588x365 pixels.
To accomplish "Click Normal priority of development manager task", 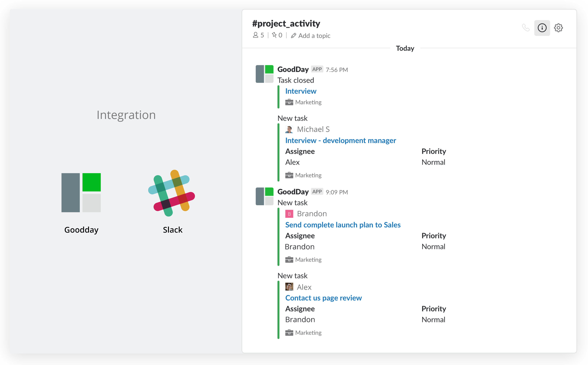I will pos(433,162).
